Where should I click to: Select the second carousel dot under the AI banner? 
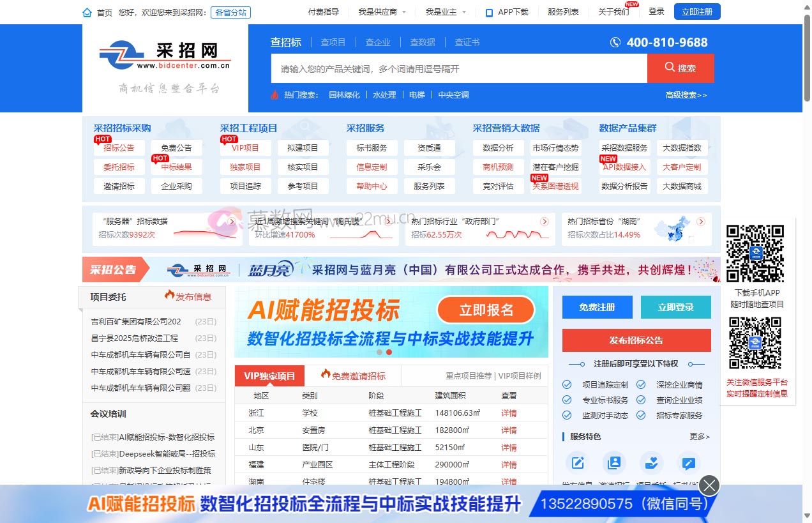[x=389, y=352]
